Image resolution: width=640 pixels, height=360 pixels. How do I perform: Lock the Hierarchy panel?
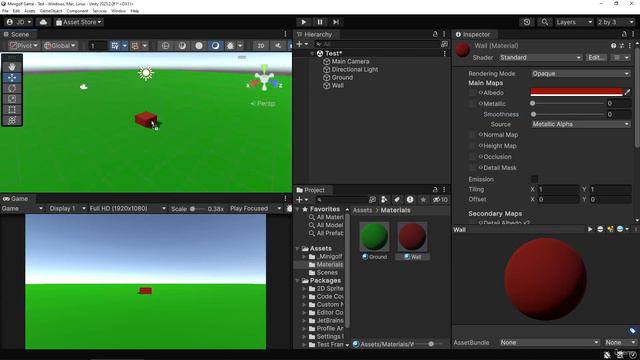[435, 34]
